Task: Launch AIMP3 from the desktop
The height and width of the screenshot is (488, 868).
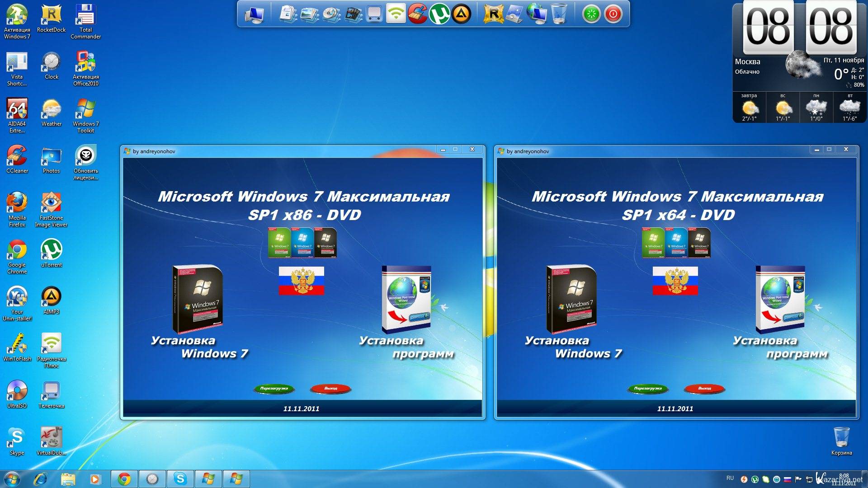Action: coord(51,300)
